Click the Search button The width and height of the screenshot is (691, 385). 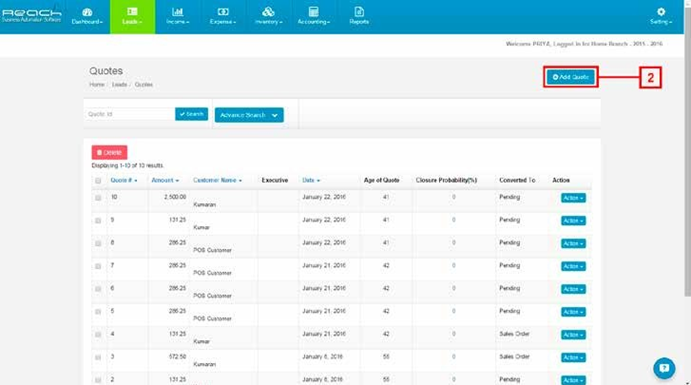(x=191, y=114)
